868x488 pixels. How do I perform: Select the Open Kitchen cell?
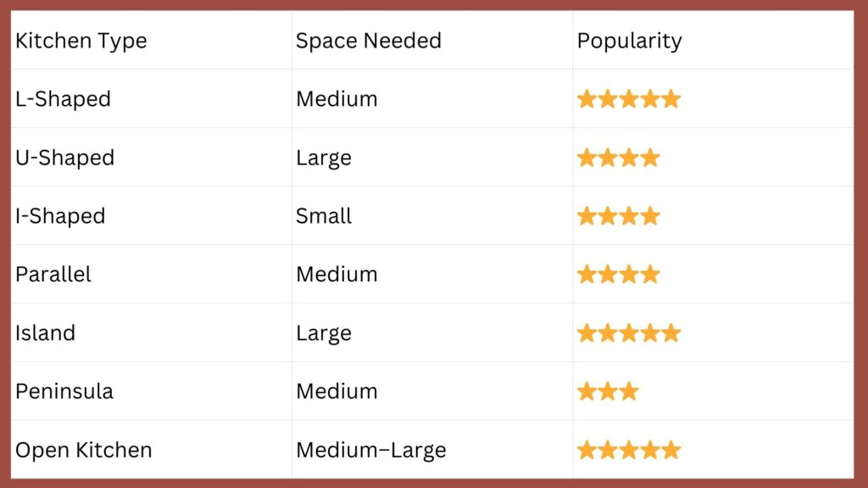[83, 450]
